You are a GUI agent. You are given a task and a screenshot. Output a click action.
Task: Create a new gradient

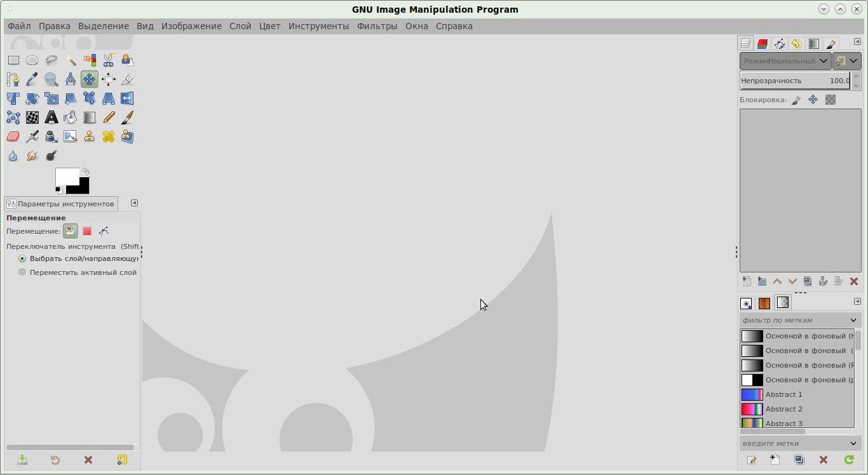pos(775,460)
